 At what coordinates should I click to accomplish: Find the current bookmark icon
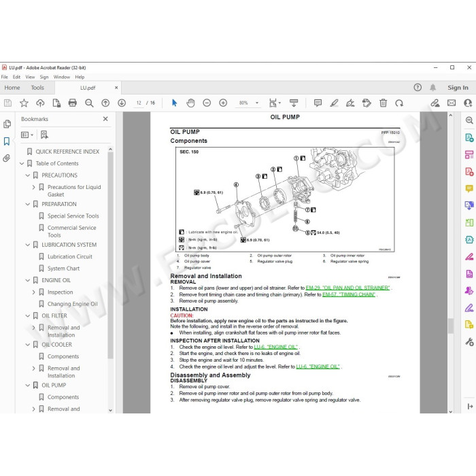pos(44,135)
